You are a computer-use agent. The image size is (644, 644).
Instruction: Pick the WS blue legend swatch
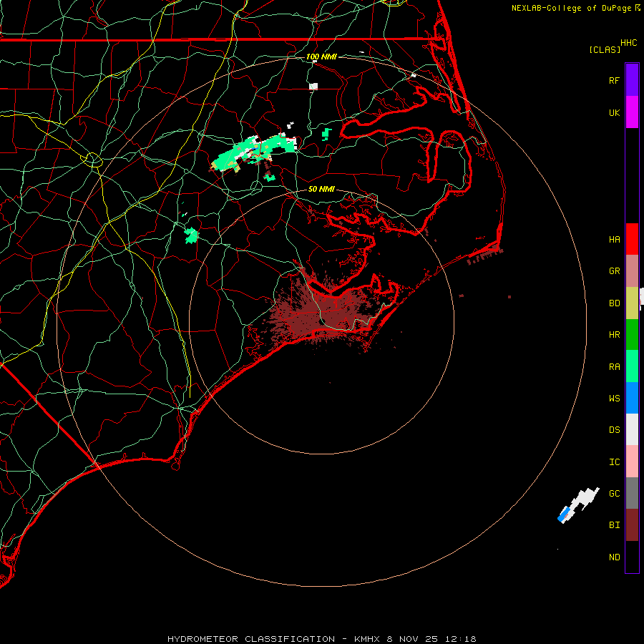632,398
